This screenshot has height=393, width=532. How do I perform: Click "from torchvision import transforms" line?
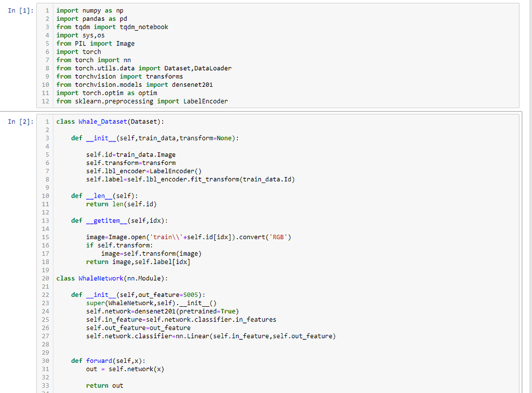120,76
